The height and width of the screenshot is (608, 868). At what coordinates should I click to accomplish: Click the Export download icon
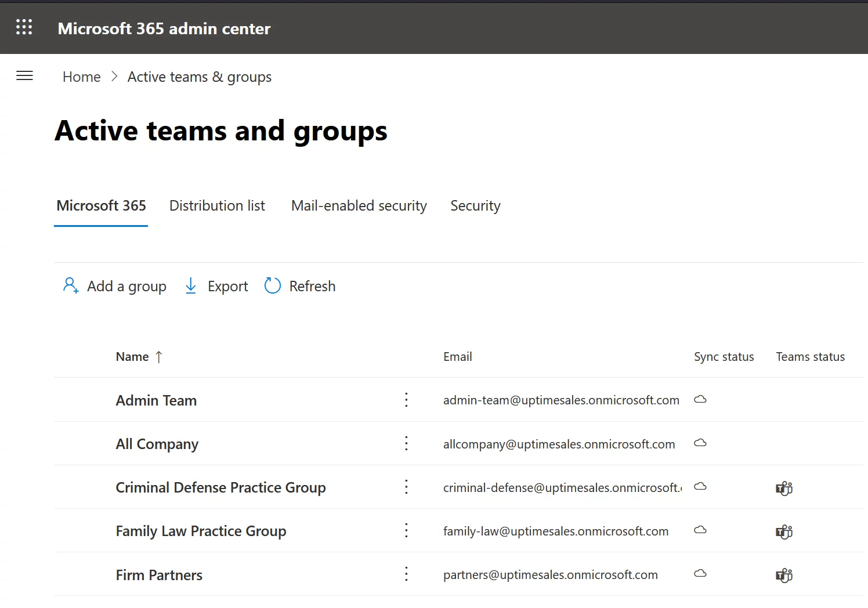click(190, 286)
